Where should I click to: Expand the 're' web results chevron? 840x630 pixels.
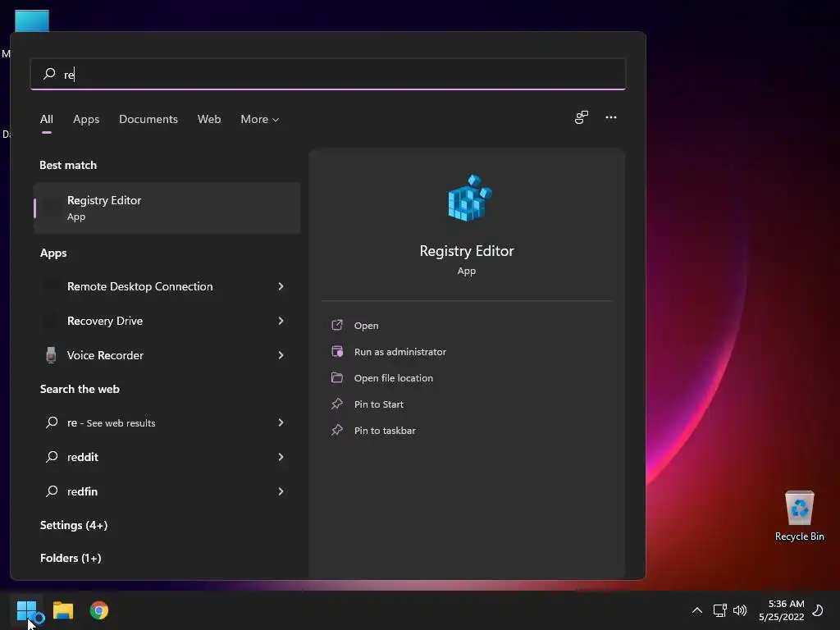click(281, 422)
